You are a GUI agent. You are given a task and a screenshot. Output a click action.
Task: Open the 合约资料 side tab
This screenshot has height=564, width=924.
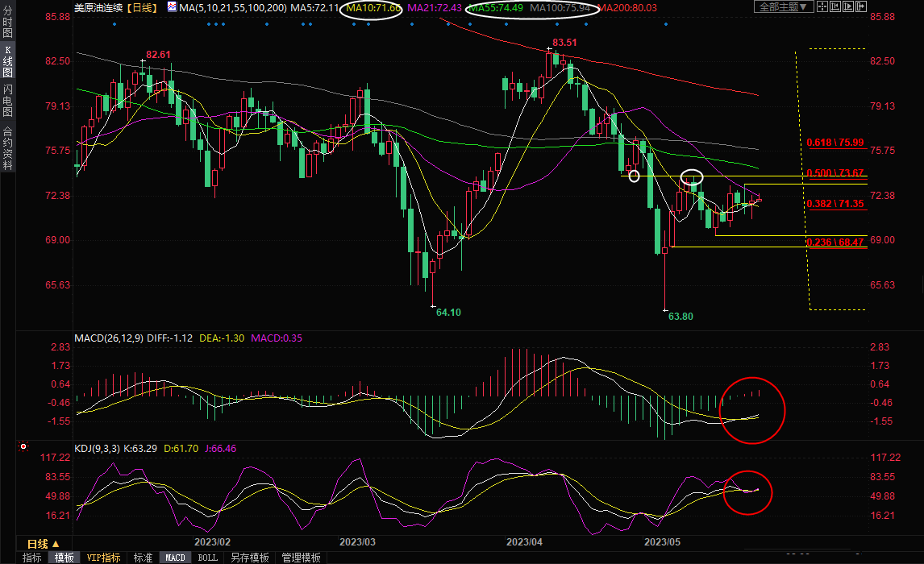tap(7, 147)
